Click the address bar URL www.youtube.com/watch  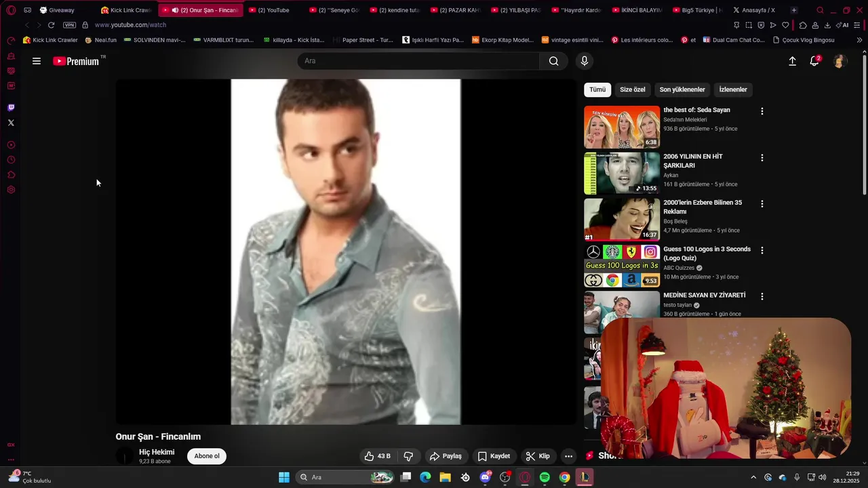[x=130, y=25]
